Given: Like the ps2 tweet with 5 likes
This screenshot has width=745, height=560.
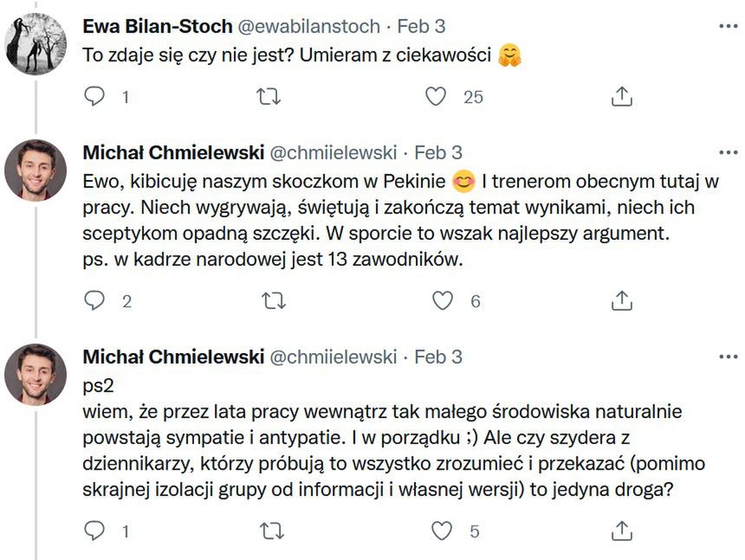Looking at the screenshot, I should tap(443, 530).
